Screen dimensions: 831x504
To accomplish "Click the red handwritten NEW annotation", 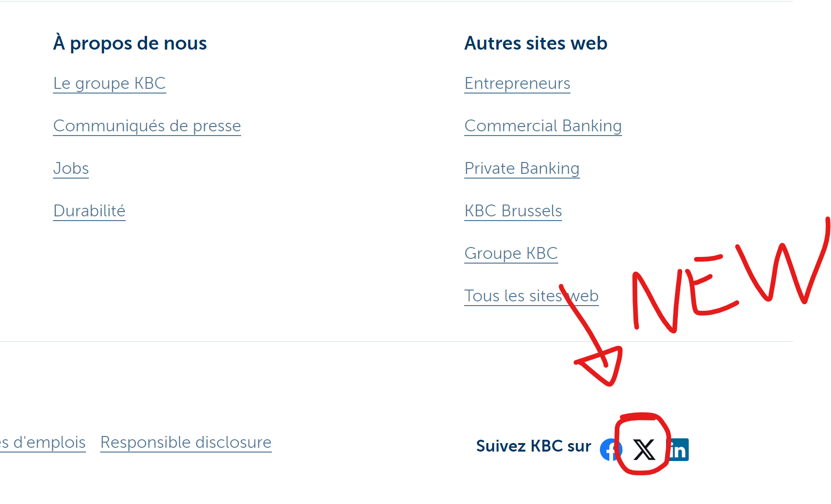I will coord(730,276).
